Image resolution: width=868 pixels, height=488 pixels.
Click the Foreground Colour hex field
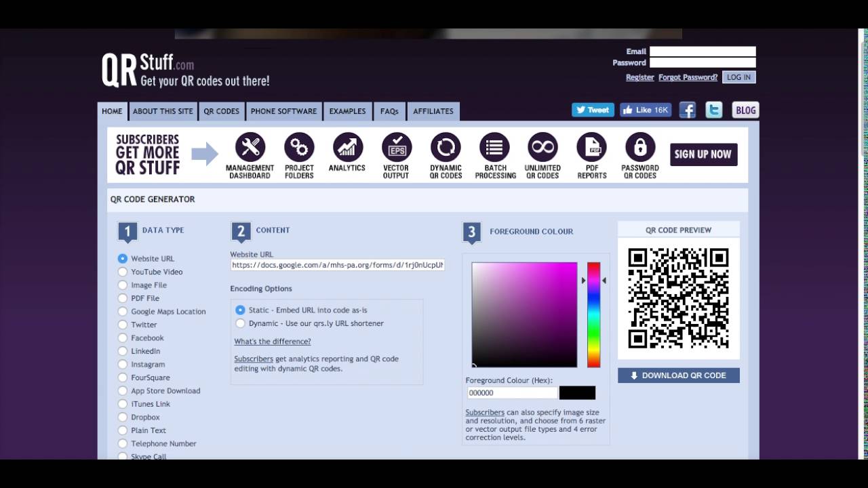512,392
